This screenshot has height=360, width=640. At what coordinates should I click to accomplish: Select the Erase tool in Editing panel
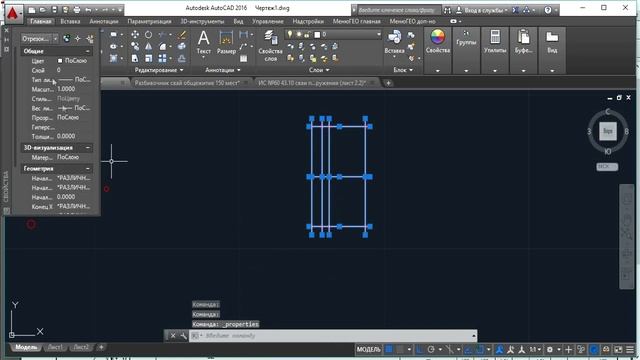(182, 35)
